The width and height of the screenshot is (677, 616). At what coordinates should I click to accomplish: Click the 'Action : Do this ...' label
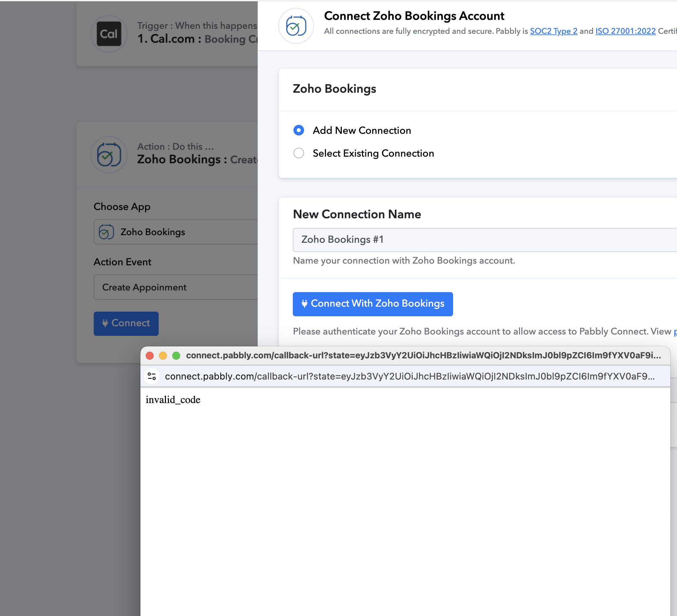(x=175, y=146)
